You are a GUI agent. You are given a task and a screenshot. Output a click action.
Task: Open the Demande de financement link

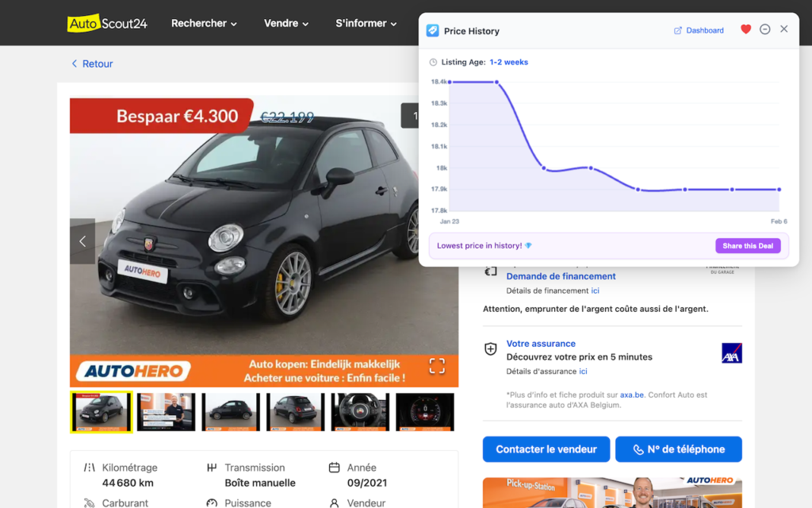(561, 276)
